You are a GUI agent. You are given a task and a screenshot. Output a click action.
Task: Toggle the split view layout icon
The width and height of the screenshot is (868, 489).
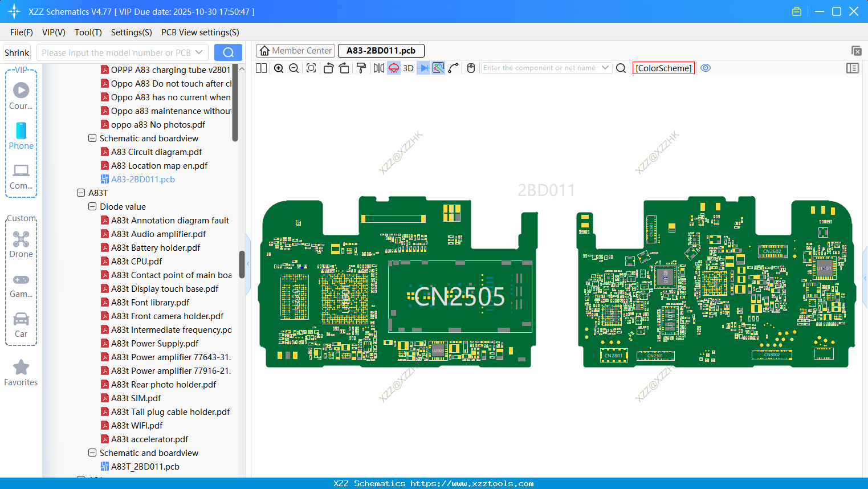(x=261, y=68)
